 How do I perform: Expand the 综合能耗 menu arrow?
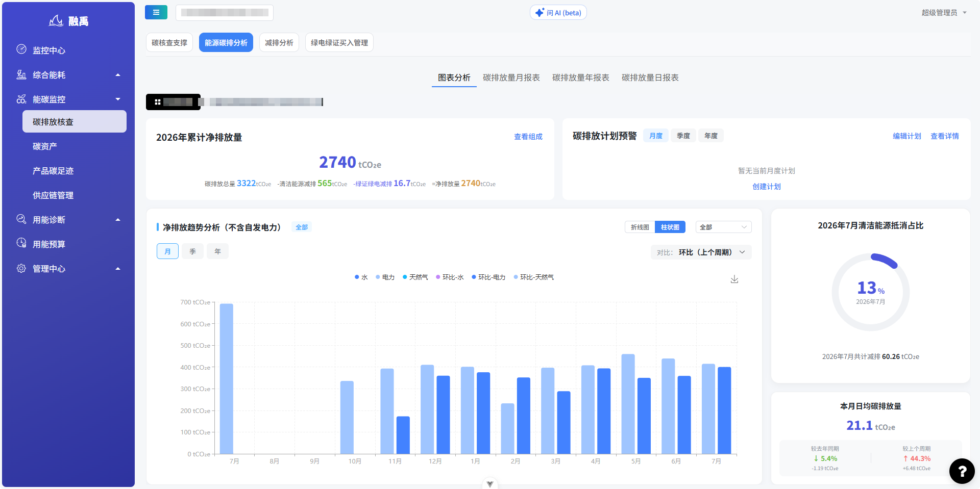(118, 75)
